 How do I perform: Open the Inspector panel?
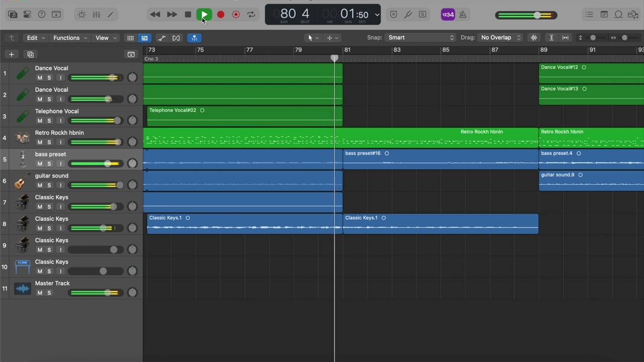pyautogui.click(x=27, y=15)
